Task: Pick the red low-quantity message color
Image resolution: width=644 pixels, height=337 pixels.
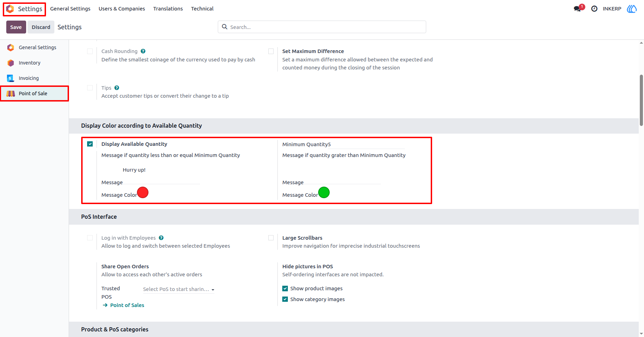Action: (x=143, y=193)
